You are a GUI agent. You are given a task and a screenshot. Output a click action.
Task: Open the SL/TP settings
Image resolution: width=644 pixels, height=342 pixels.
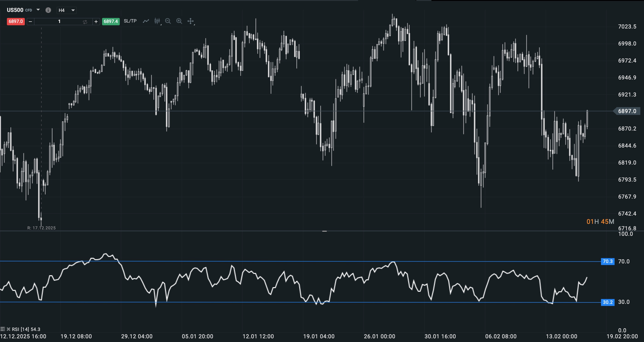click(130, 21)
